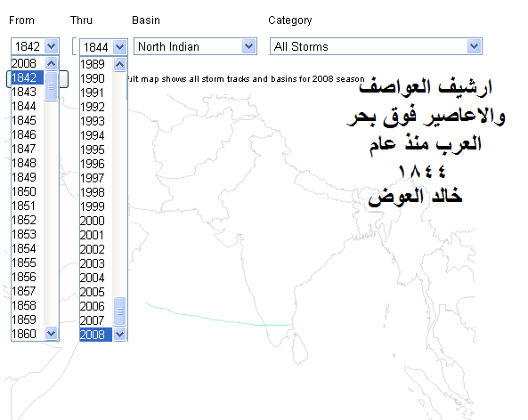
Task: Click the From list scrollbar thumb
Action: pos(51,85)
